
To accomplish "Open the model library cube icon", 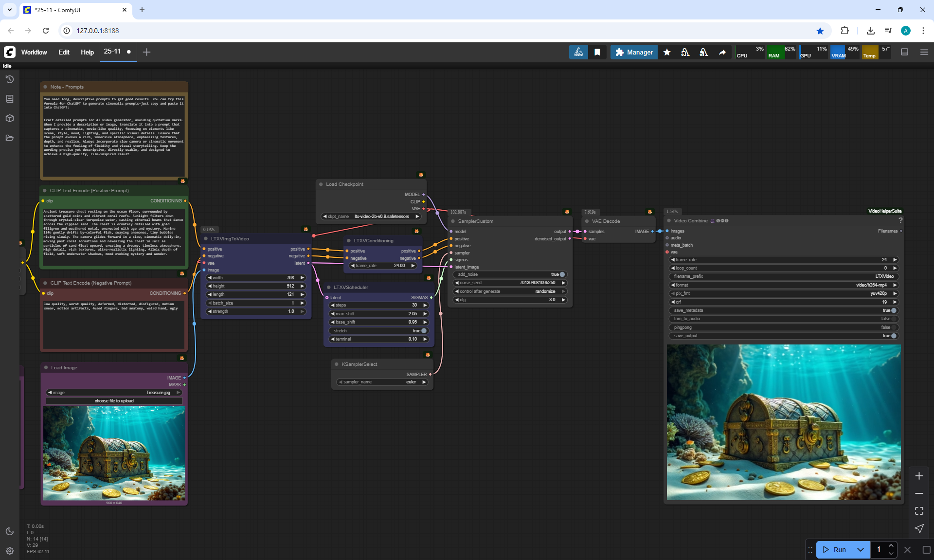I will (x=10, y=118).
